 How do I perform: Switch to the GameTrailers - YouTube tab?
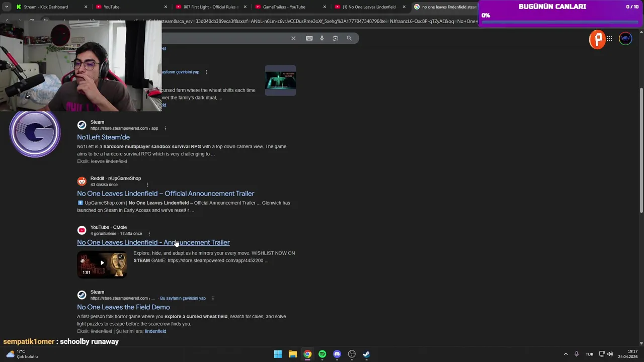coord(284,7)
